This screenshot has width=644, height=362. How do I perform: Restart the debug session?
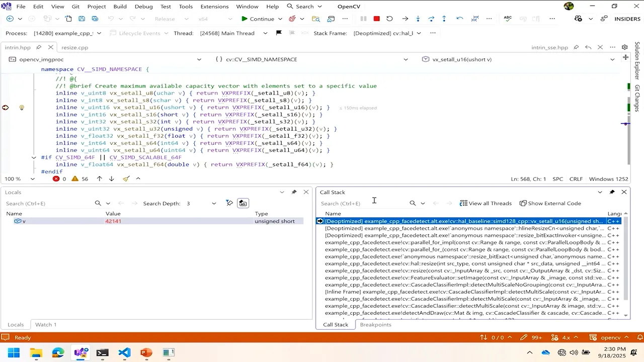tap(389, 19)
